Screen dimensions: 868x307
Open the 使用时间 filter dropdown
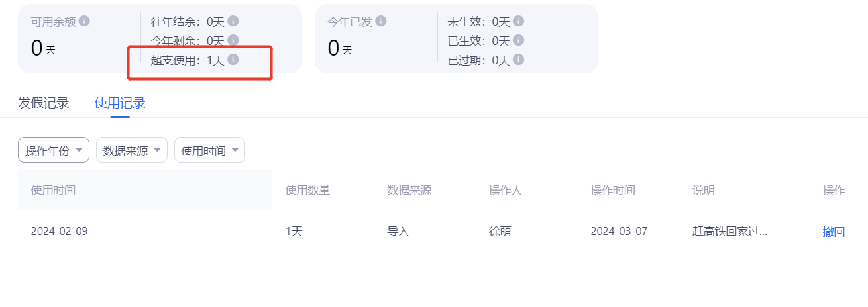[x=209, y=150]
